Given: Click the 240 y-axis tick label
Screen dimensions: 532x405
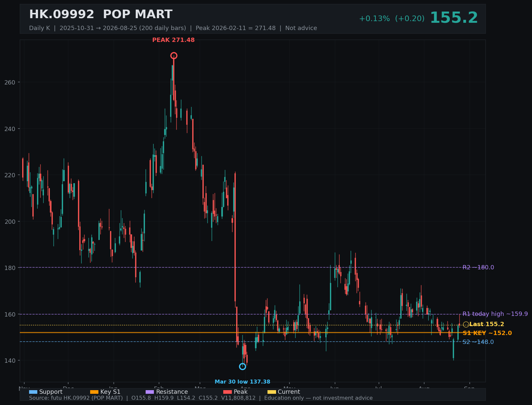Looking at the screenshot, I should (x=10, y=129).
